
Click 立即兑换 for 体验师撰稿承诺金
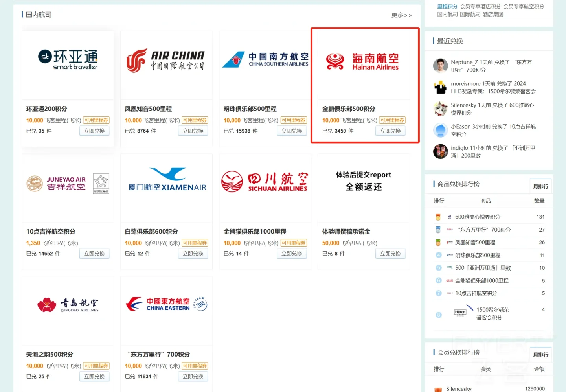pos(390,254)
